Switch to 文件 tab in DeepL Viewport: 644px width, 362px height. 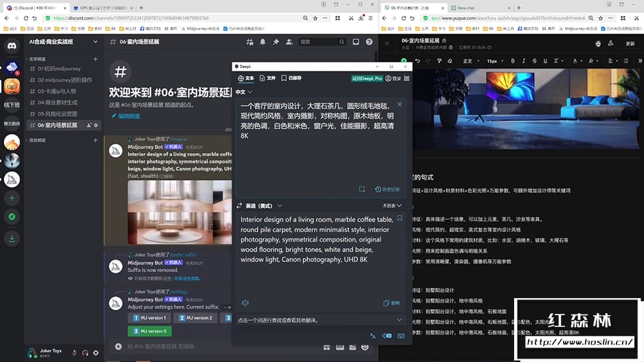tap(267, 78)
